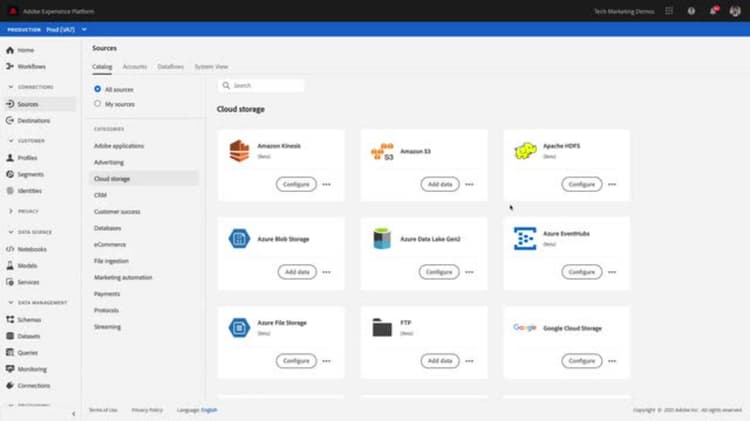The width and height of the screenshot is (750, 421).
Task: Collapse the Data Science sidebar section
Action: [11, 232]
